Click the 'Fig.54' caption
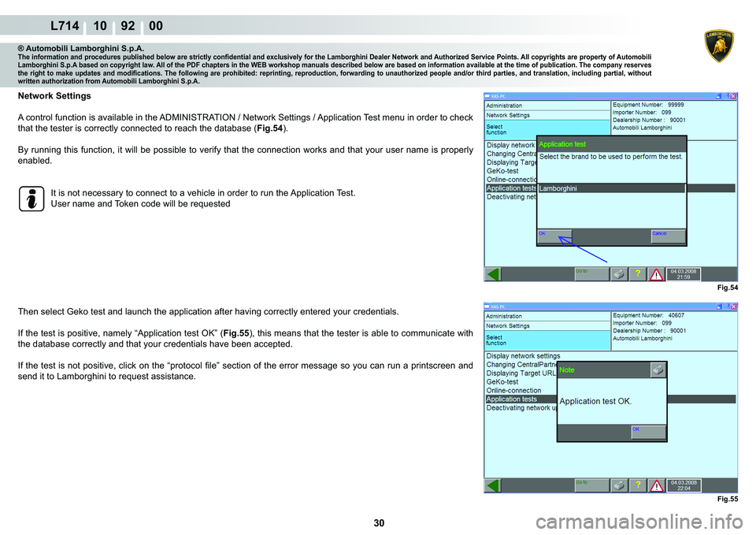The height and width of the screenshot is (535, 756). click(728, 288)
